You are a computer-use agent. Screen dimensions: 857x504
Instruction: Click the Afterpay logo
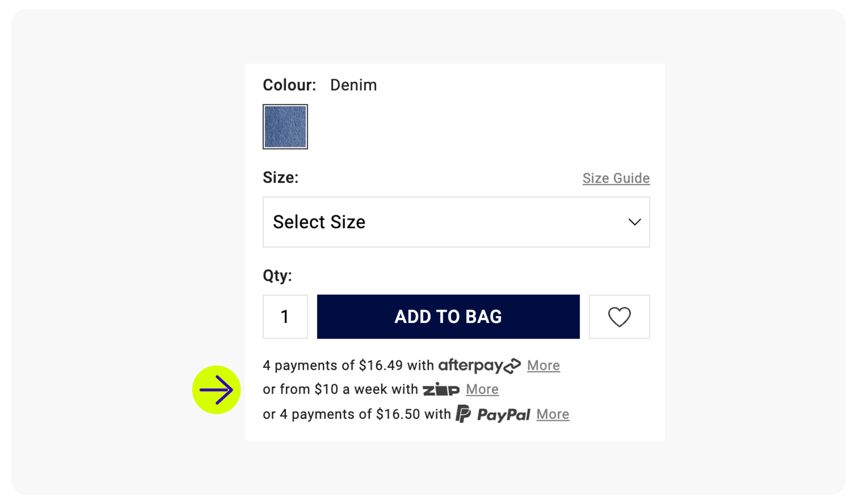coord(479,365)
